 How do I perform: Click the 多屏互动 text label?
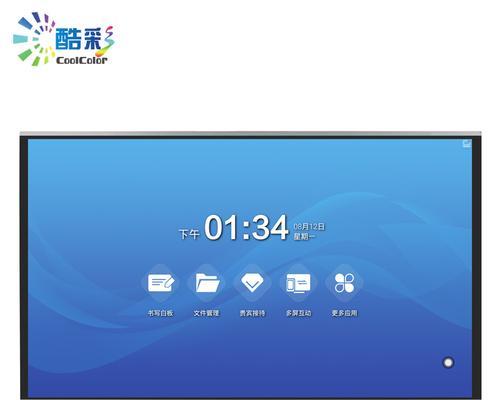click(298, 313)
